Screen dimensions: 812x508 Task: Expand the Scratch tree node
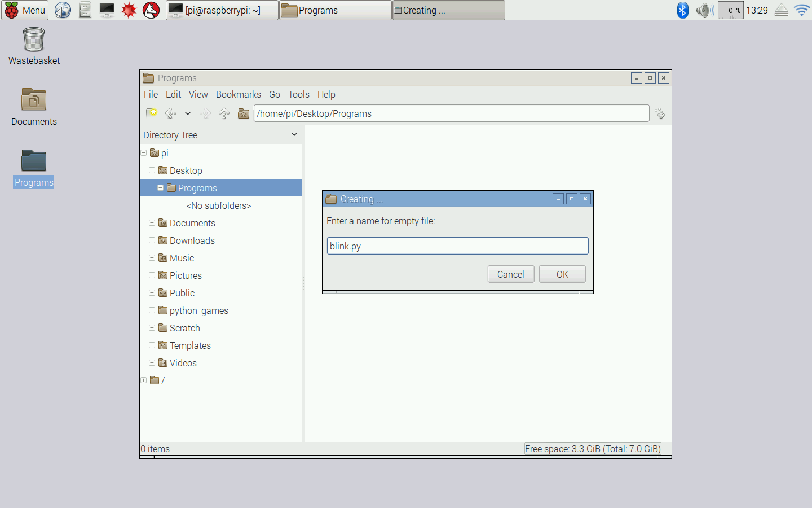click(x=152, y=328)
